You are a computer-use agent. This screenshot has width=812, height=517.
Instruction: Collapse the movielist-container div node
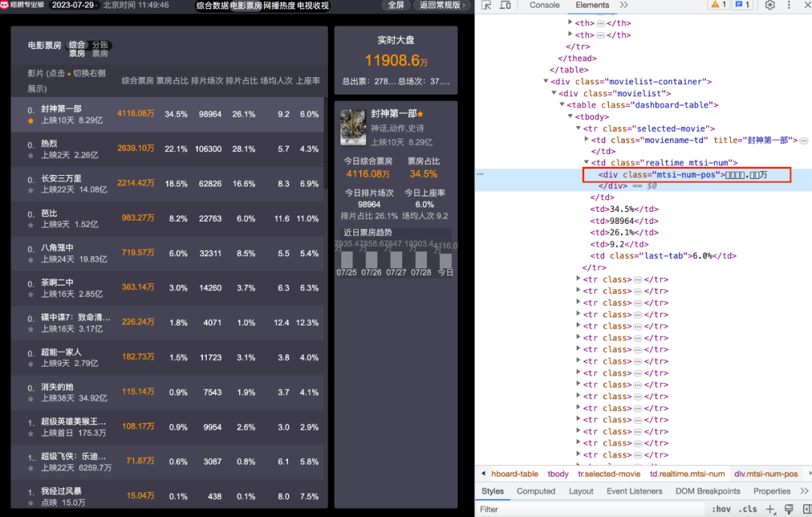click(x=546, y=81)
